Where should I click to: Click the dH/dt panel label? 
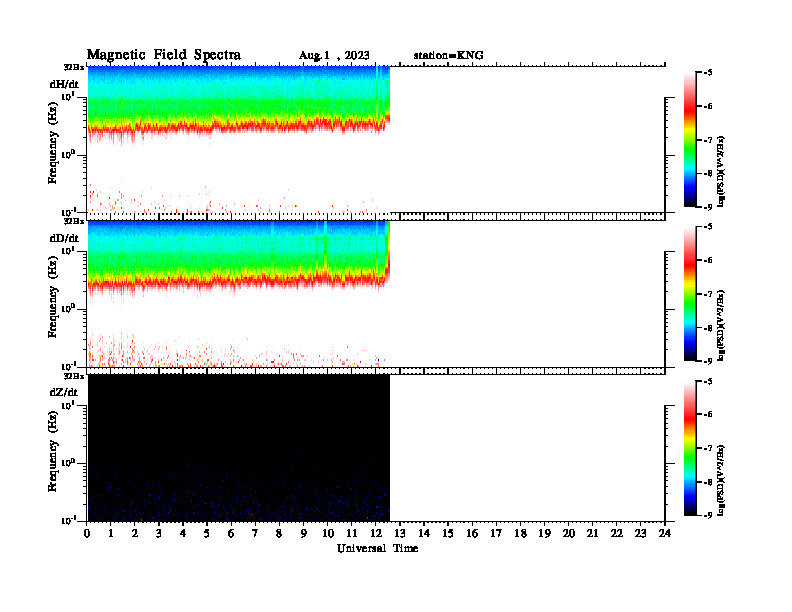click(x=64, y=84)
